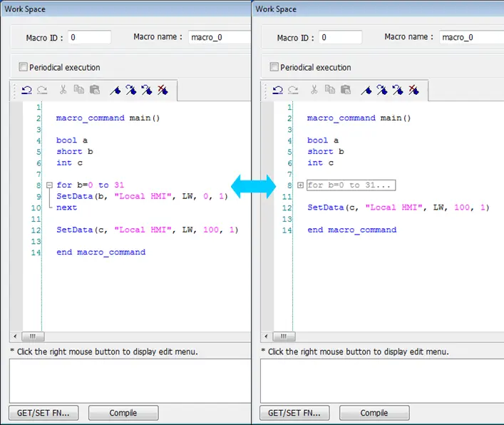Click the folded "for b=0 to 31..." box
This screenshot has width=504, height=425.
pos(351,185)
